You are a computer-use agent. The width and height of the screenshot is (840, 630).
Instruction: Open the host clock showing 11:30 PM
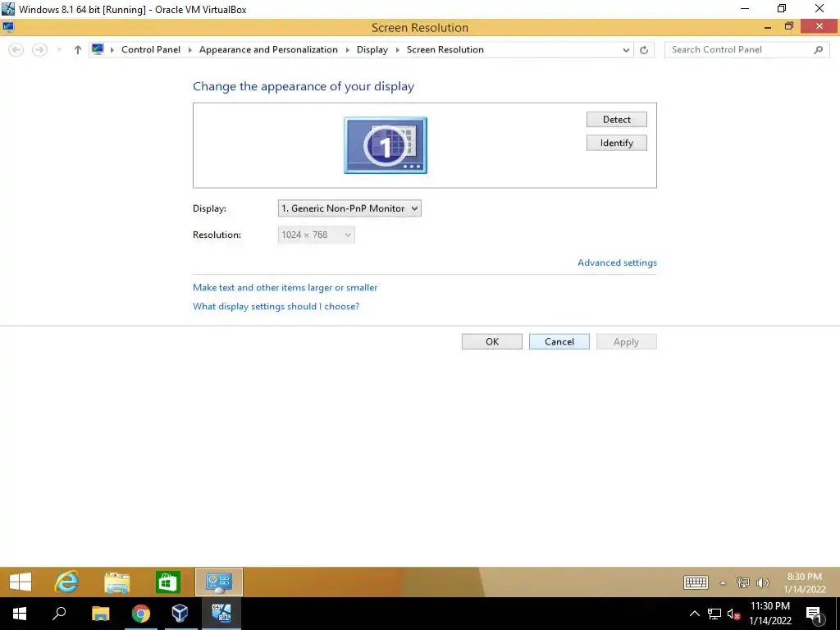(x=769, y=614)
